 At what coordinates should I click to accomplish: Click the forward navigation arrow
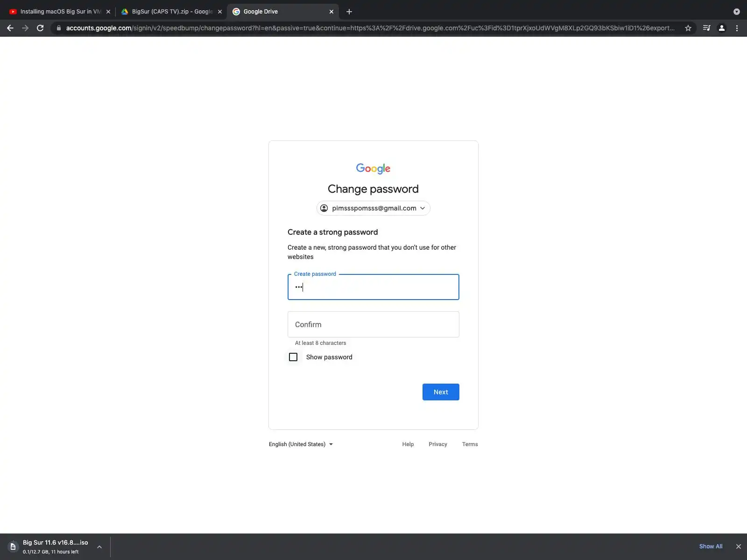pyautogui.click(x=25, y=28)
